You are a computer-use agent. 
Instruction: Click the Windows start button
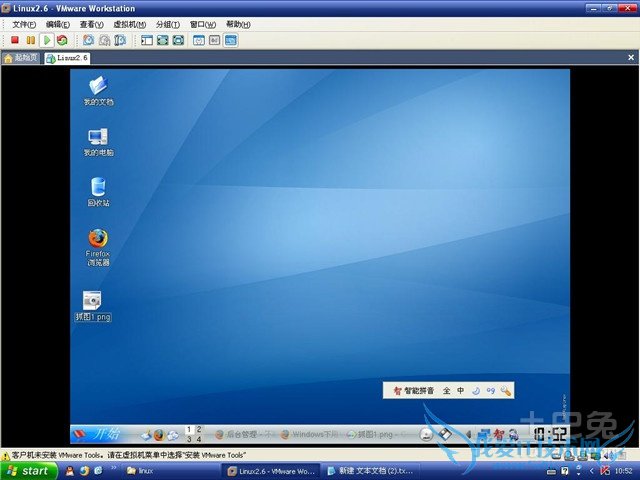click(29, 471)
